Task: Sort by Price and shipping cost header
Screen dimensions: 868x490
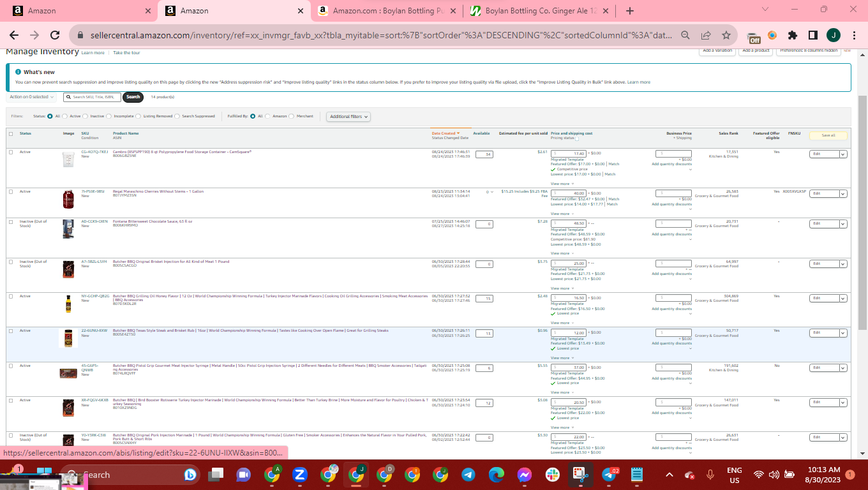Action: [571, 133]
